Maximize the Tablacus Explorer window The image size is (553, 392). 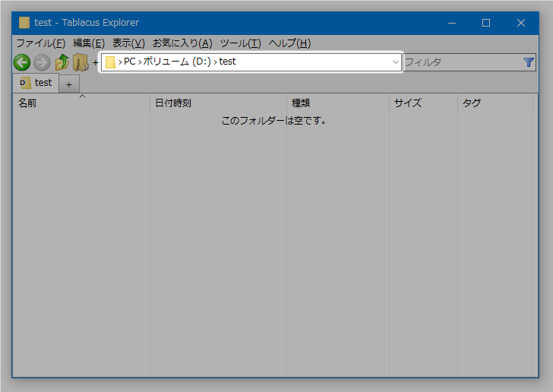click(x=486, y=23)
